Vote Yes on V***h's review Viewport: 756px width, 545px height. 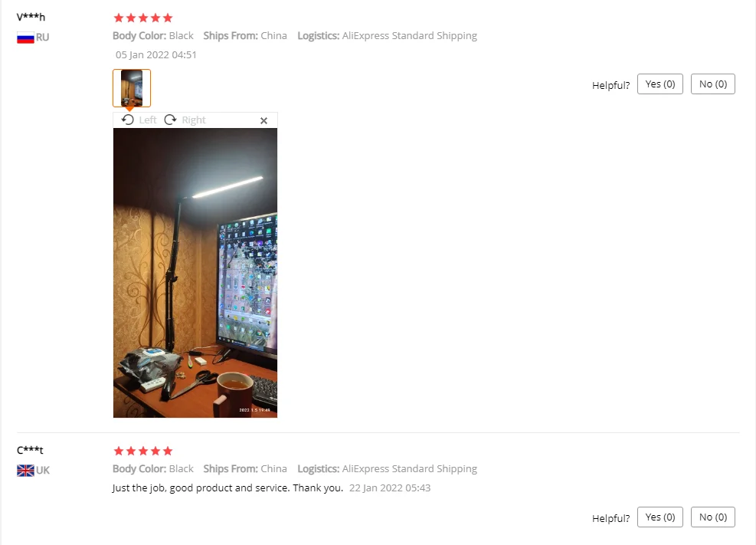(660, 84)
